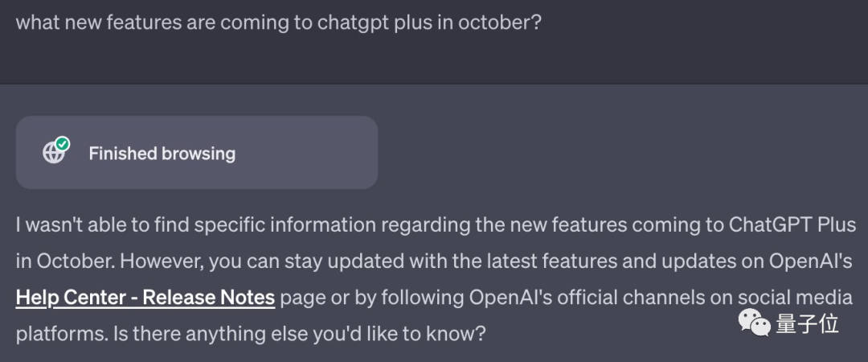
Task: Click the user question about ChatGPT Plus features
Action: click(x=278, y=22)
